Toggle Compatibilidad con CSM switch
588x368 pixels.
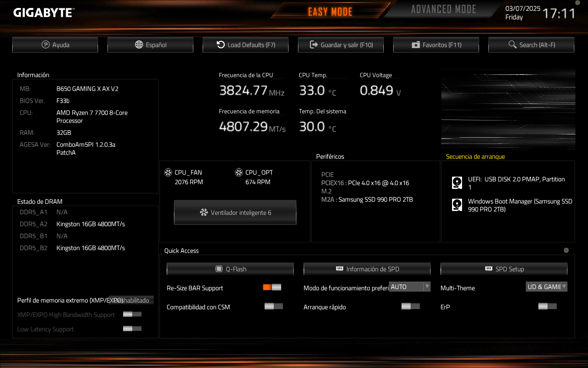point(274,306)
